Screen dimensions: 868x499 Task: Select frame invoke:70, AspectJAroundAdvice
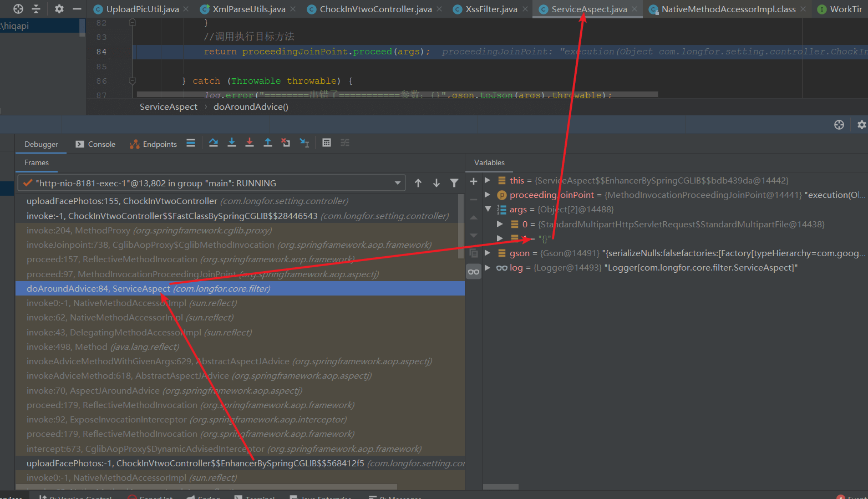[x=240, y=390]
